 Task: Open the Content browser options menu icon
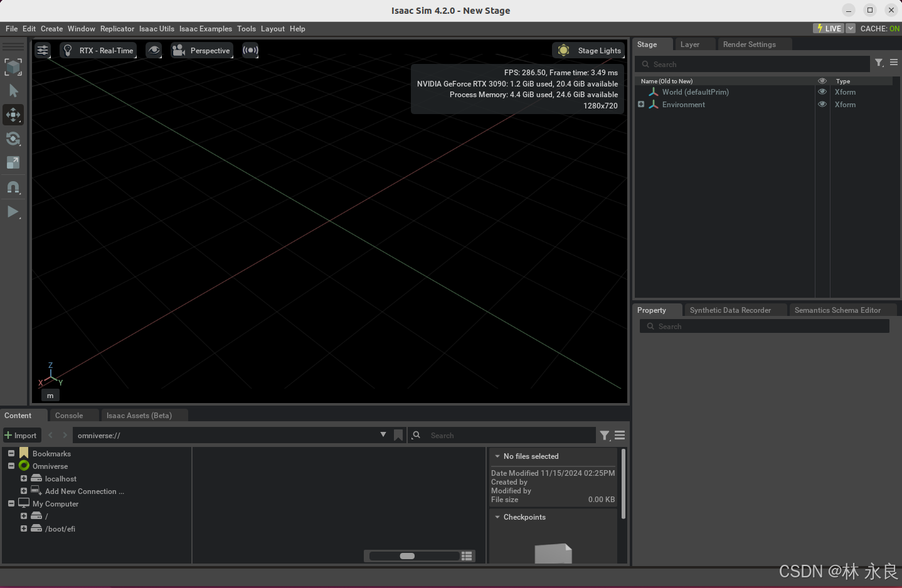(620, 435)
